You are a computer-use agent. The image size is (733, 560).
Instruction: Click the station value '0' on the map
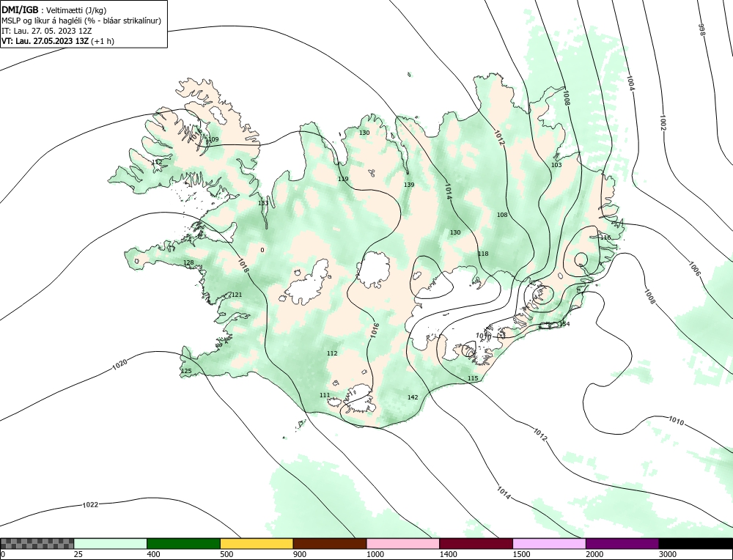[x=262, y=250]
